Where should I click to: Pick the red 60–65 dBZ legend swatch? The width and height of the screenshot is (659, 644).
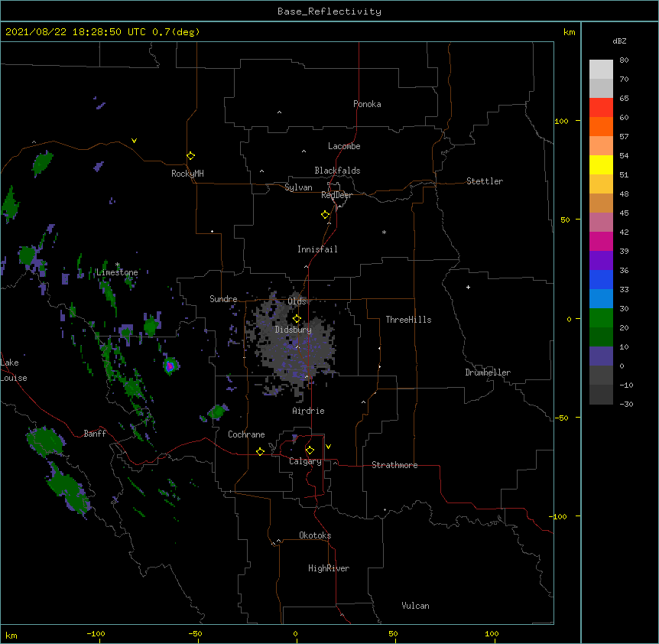tap(601, 108)
